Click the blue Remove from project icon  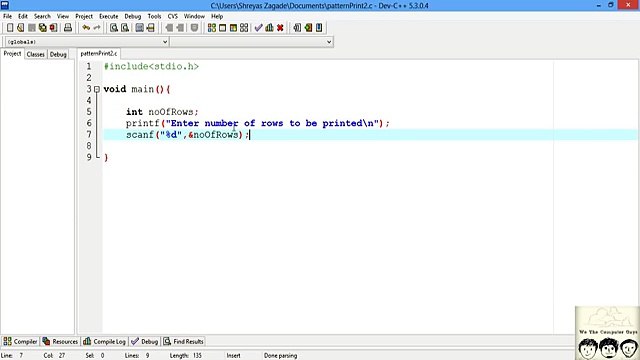(x=319, y=28)
